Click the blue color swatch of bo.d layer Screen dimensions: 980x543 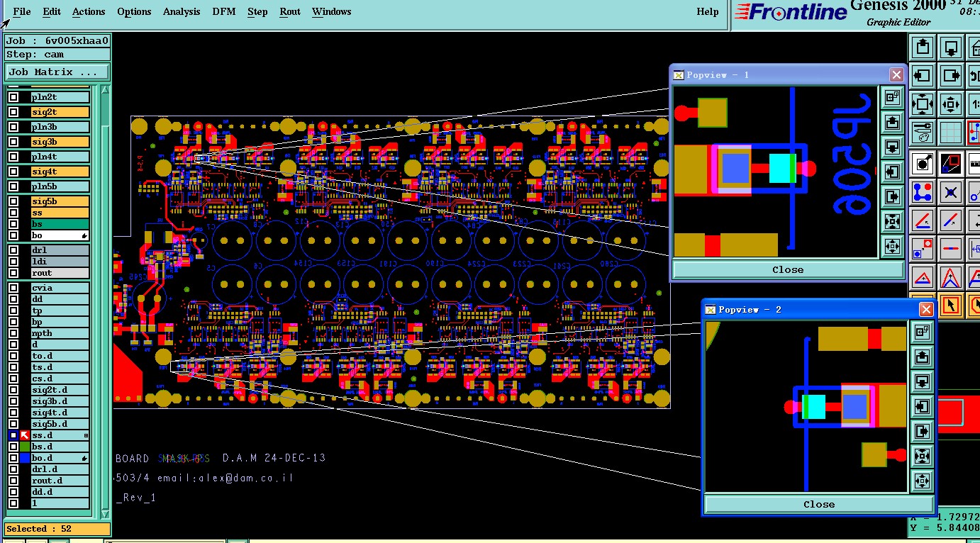(25, 458)
